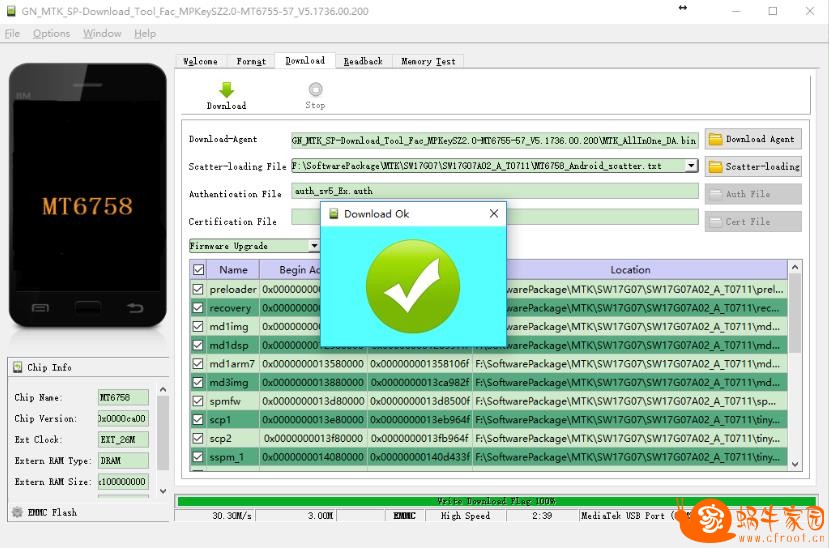Toggle the select-all checkbox in table header
829x548 pixels.
coord(198,270)
